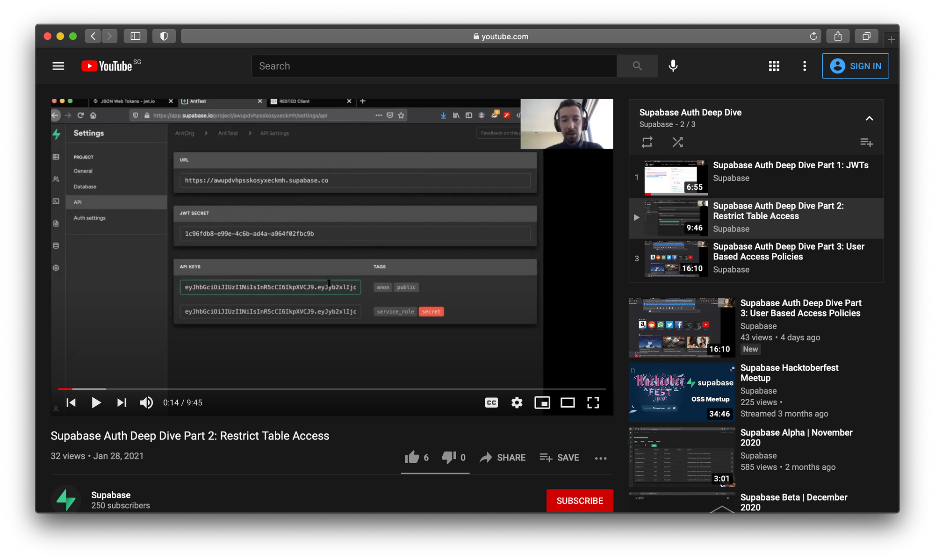Collapse the Supabase Auth Deep Dive playlist
The height and width of the screenshot is (560, 935).
869,118
